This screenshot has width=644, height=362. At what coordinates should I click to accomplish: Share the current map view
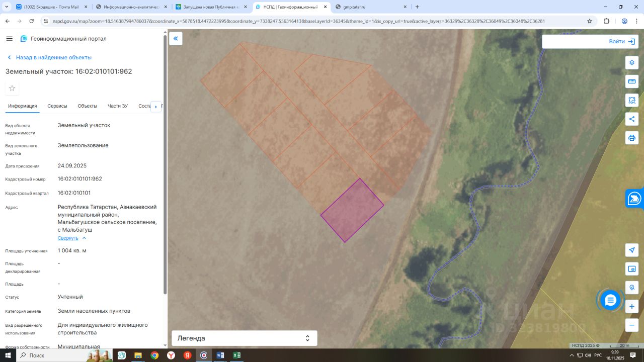(x=632, y=119)
